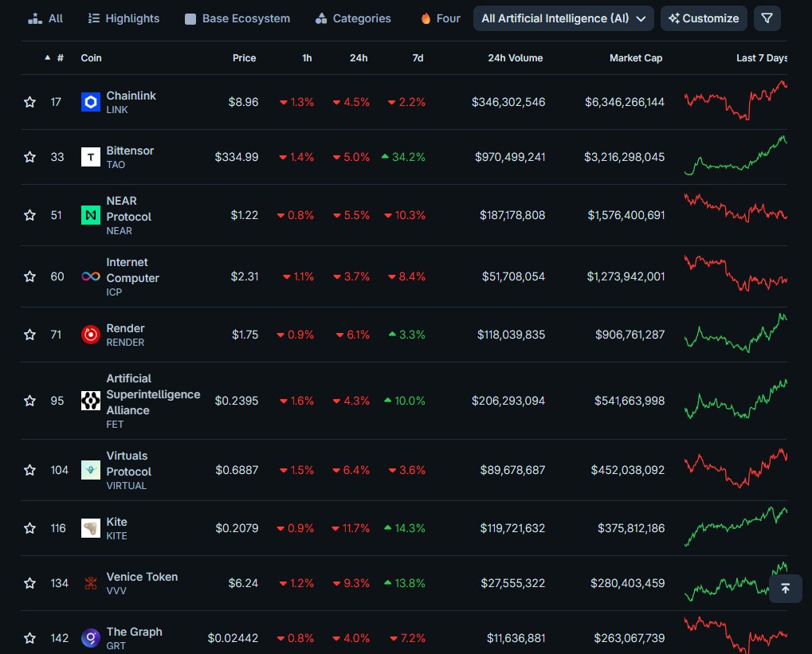Open the All Artificial Intelligence (AI) dropdown
The image size is (812, 654).
click(563, 18)
